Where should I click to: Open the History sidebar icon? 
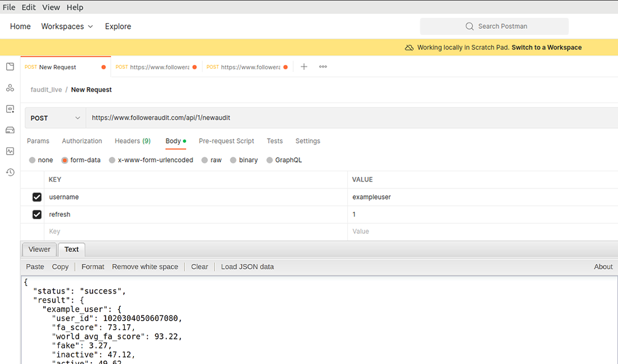[x=10, y=172]
